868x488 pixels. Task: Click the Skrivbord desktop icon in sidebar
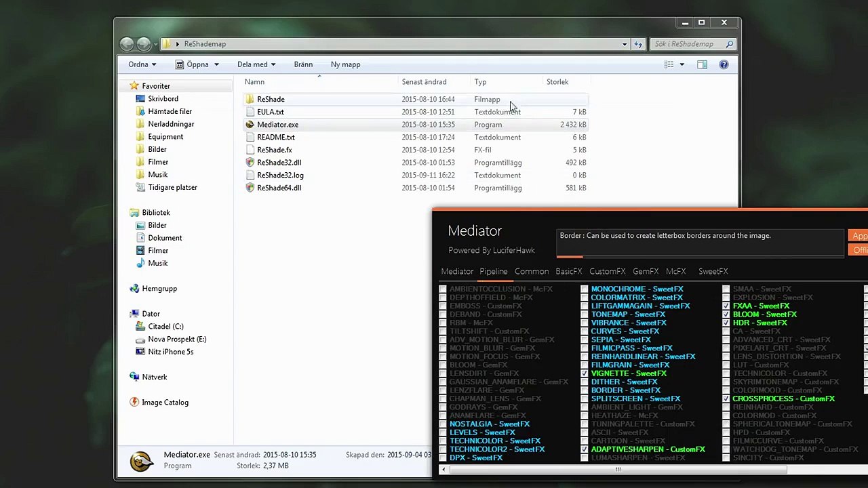point(140,99)
